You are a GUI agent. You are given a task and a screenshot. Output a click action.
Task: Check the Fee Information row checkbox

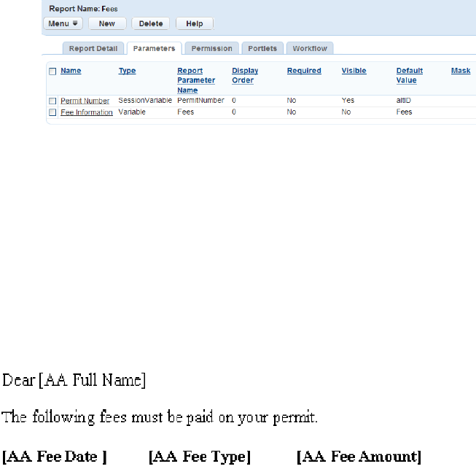(52, 112)
